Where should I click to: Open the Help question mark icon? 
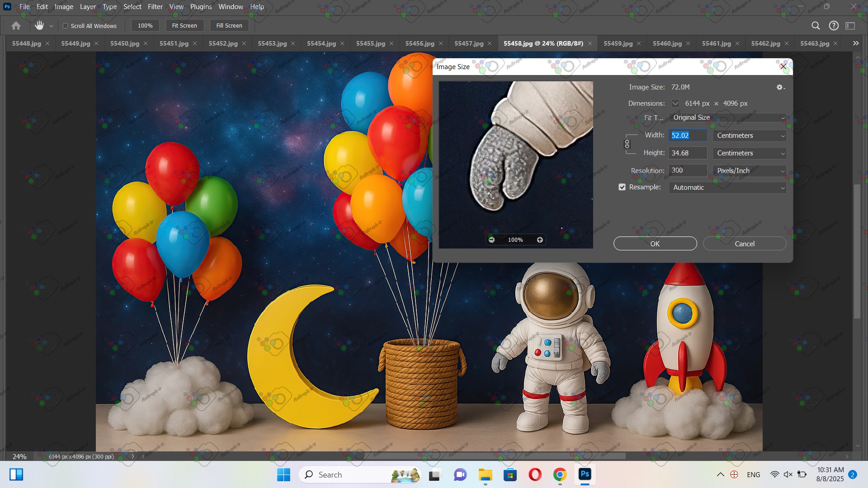pos(834,26)
